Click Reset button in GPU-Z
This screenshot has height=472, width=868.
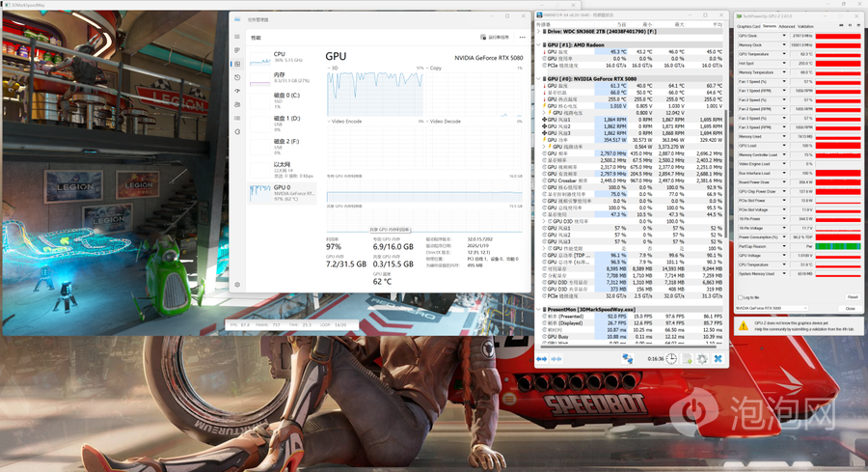(x=852, y=297)
